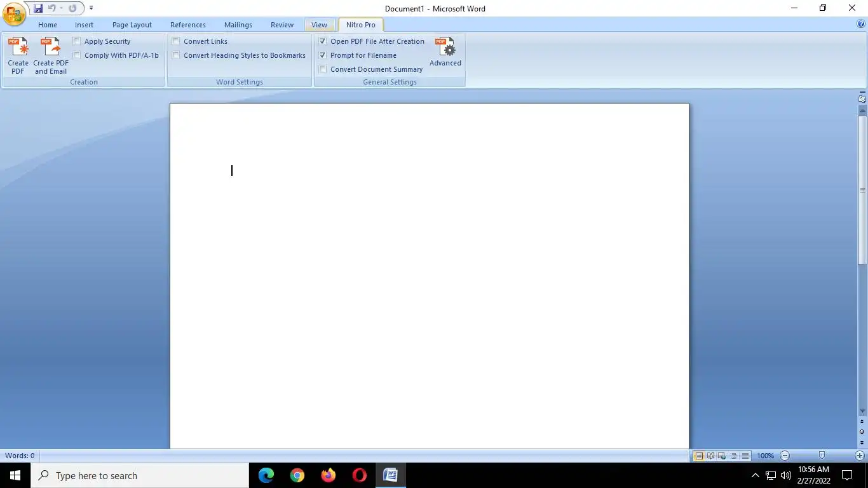Open the Action Center notifications icon
The image size is (868, 488).
(x=847, y=475)
